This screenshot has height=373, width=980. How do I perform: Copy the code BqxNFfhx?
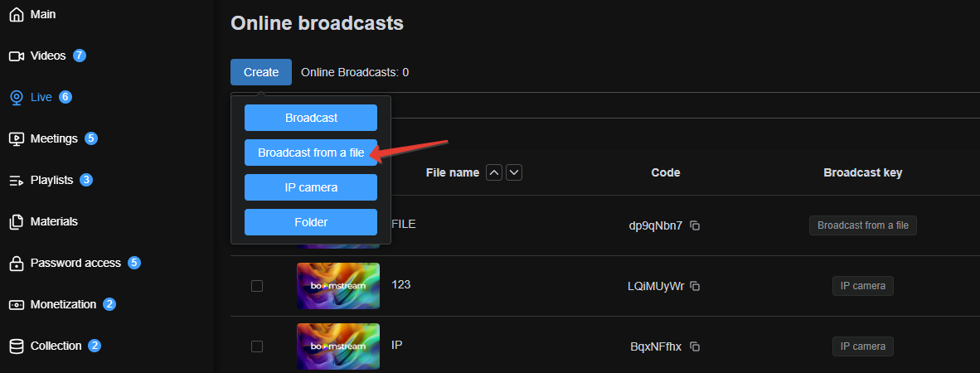point(695,346)
